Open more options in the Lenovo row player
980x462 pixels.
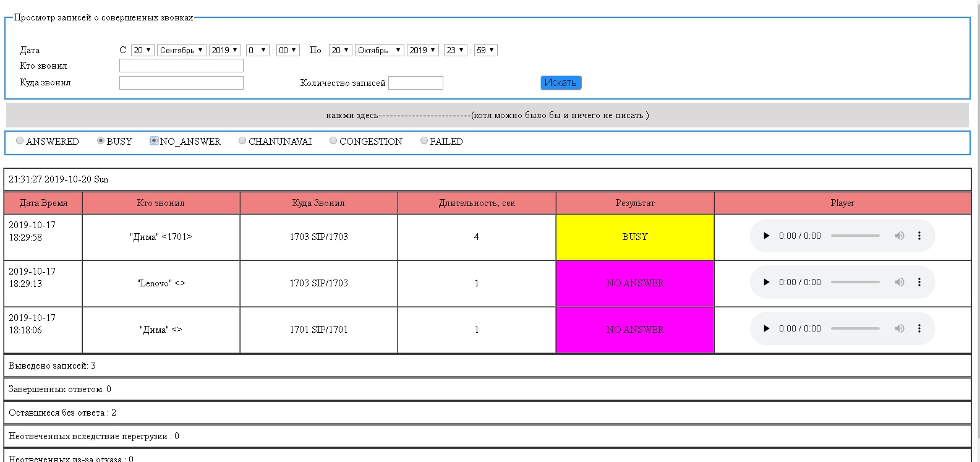coord(919,282)
